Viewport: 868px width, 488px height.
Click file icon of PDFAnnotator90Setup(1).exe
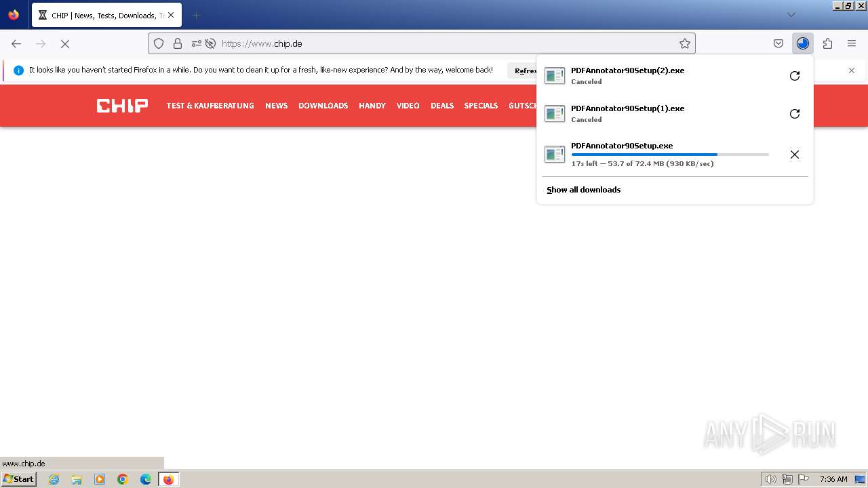point(555,114)
